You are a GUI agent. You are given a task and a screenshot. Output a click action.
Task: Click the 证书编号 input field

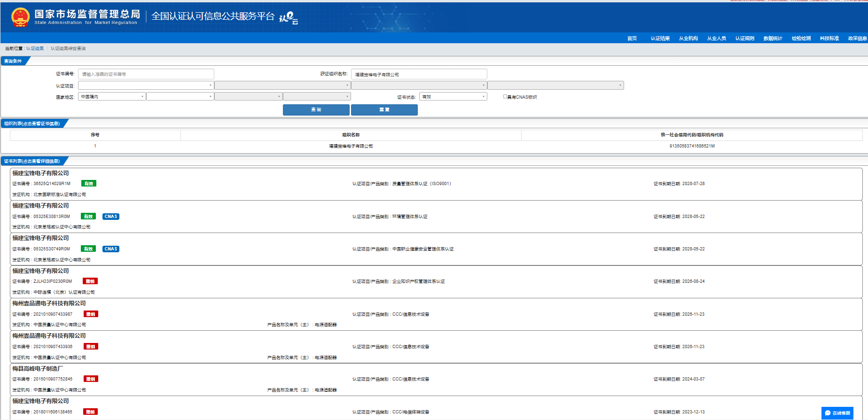click(x=146, y=74)
